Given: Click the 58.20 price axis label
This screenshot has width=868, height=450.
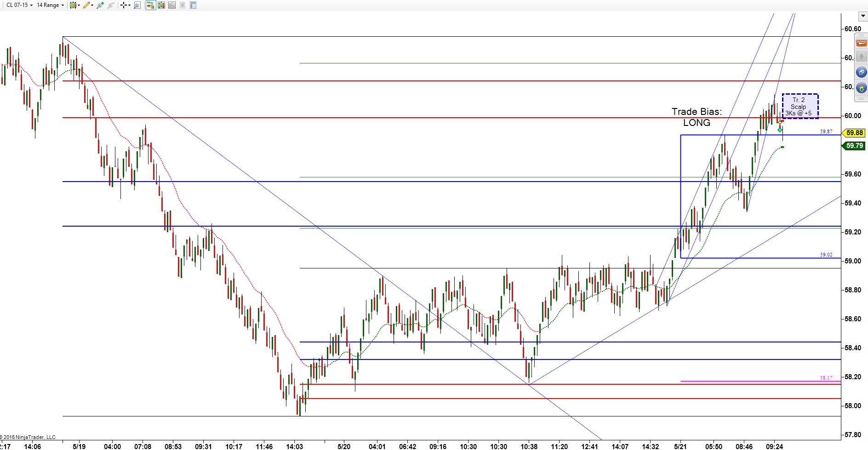Looking at the screenshot, I should tap(853, 377).
